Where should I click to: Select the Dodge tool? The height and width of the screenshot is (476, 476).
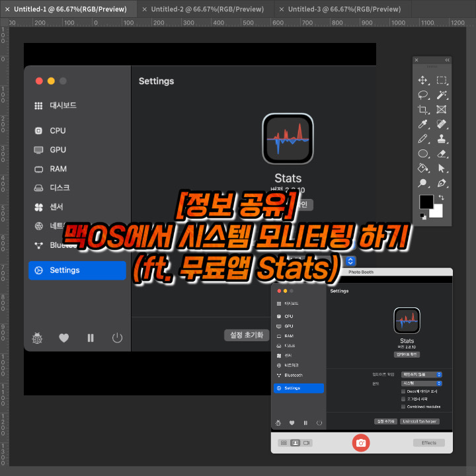coord(422,183)
